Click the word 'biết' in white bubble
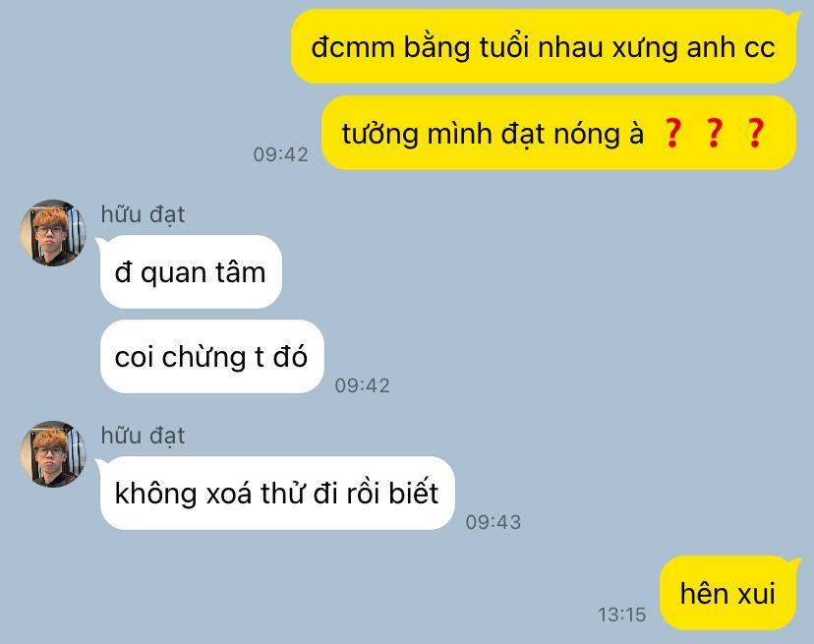The width and height of the screenshot is (814, 644). point(414,493)
